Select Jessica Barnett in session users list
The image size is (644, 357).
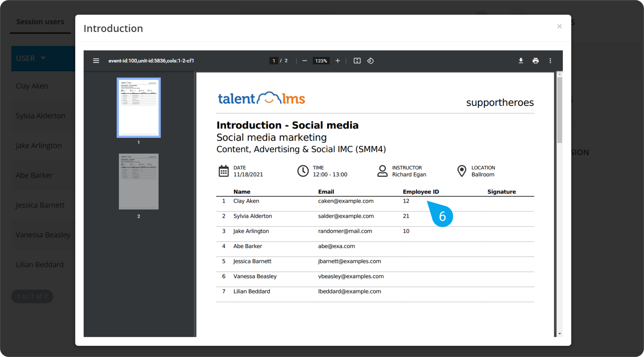click(40, 205)
